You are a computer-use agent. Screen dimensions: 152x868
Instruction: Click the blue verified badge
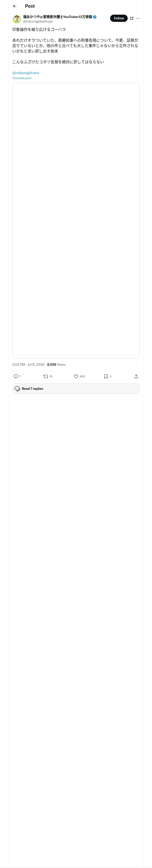[x=95, y=17]
